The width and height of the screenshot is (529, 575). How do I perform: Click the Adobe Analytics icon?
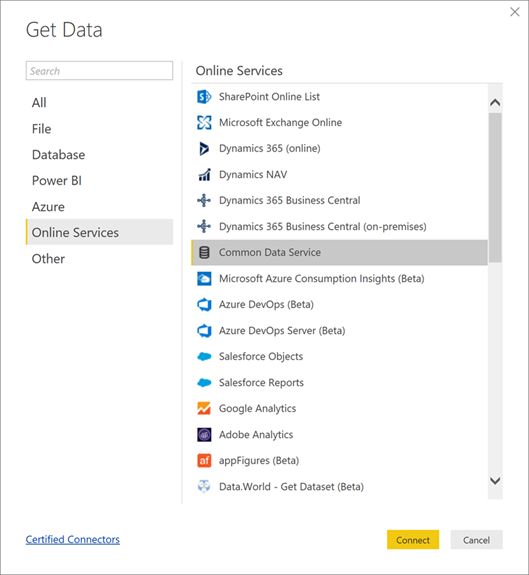tap(204, 435)
